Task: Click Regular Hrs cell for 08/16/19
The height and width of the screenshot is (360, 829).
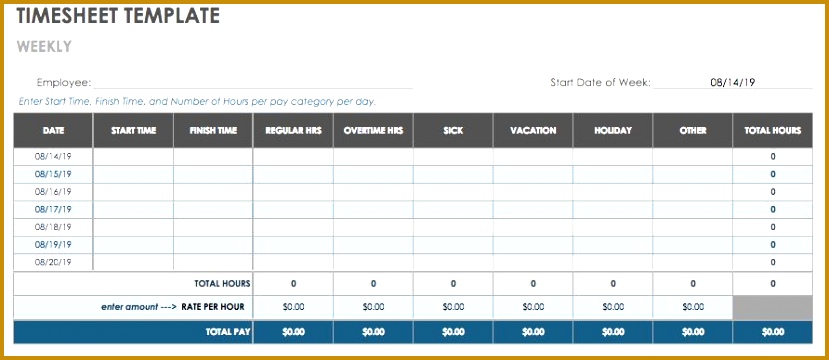Action: 293,191
